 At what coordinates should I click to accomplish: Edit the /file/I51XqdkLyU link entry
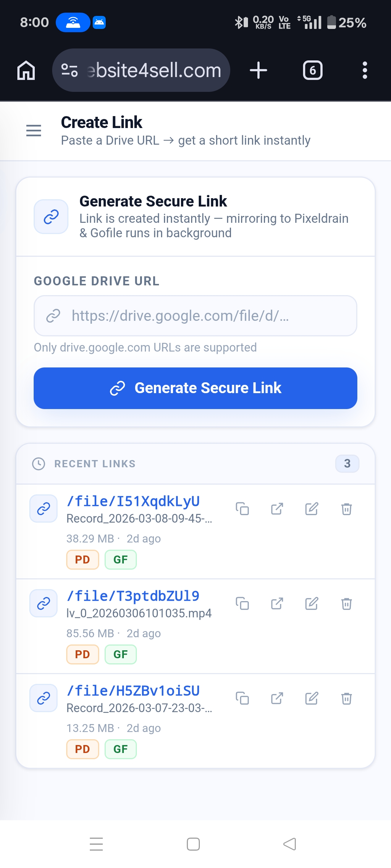click(x=312, y=509)
